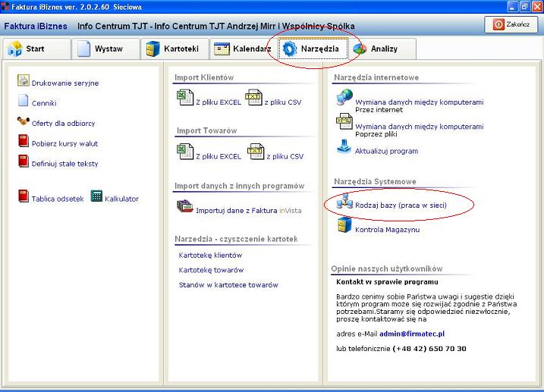Clear Stanów w kartotece towarów
The height and width of the screenshot is (392, 544).
[228, 285]
